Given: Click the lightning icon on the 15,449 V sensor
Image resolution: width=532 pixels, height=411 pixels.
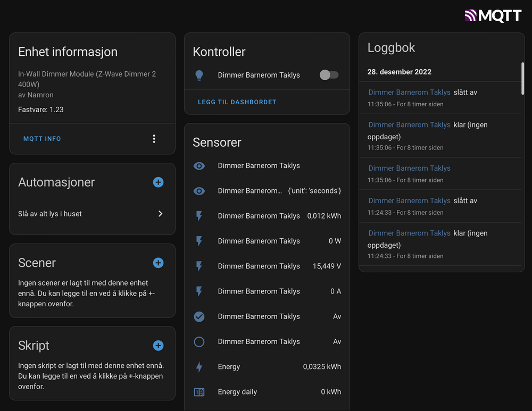Looking at the screenshot, I should click(199, 266).
